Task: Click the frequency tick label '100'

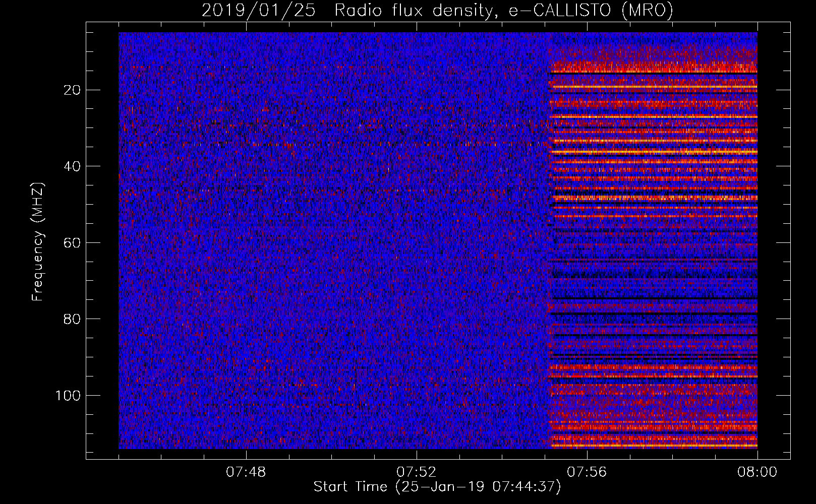Action: (x=68, y=396)
